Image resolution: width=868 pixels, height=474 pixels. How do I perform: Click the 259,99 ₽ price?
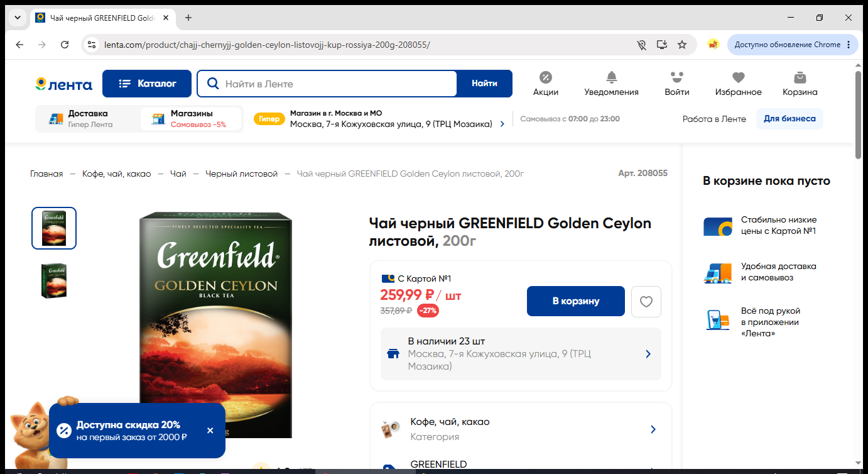[x=408, y=294]
